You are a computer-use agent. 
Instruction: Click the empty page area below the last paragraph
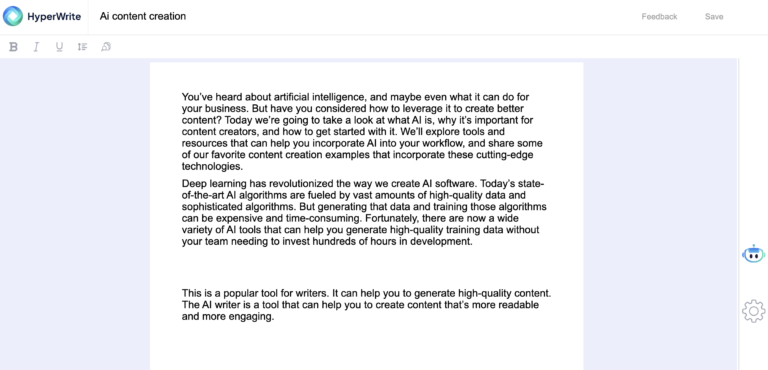(366, 346)
